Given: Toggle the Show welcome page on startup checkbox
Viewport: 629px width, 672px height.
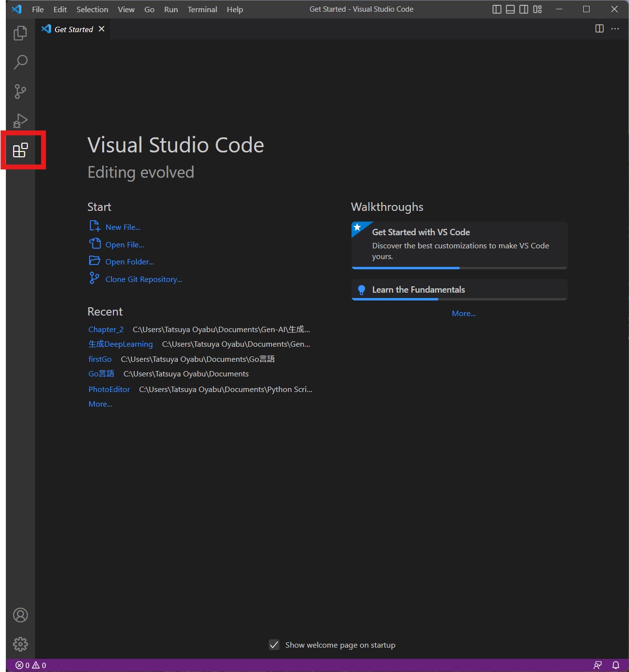Looking at the screenshot, I should tap(274, 645).
